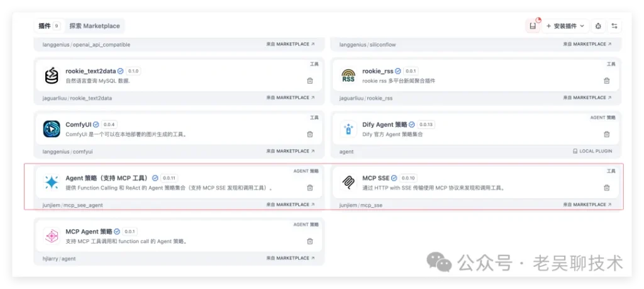
Task: Open the debug bug icon in header
Action: point(599,26)
